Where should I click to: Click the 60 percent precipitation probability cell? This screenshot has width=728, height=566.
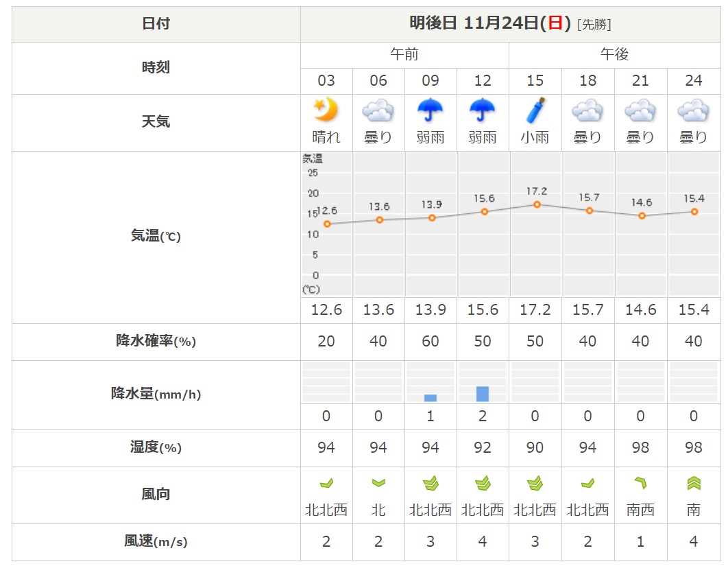[x=430, y=341]
